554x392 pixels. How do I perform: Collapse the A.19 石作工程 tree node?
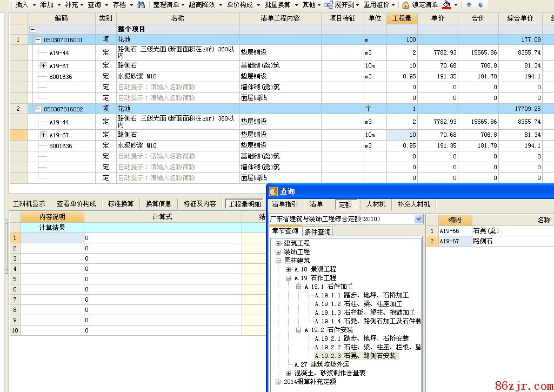[x=289, y=278]
